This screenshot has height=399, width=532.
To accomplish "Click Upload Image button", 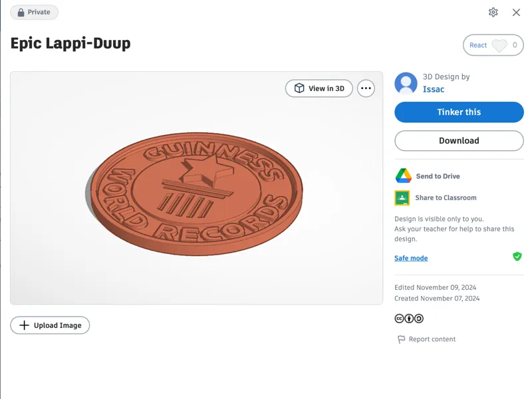I will pyautogui.click(x=50, y=325).
